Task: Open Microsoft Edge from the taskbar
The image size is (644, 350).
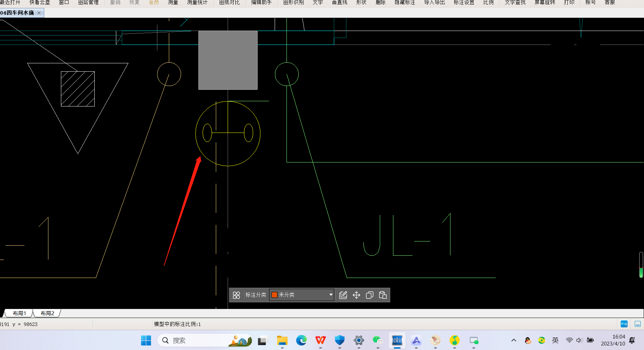Action: click(x=301, y=340)
